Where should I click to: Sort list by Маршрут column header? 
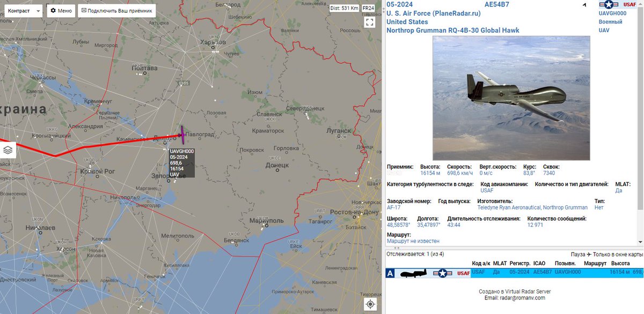(595, 264)
